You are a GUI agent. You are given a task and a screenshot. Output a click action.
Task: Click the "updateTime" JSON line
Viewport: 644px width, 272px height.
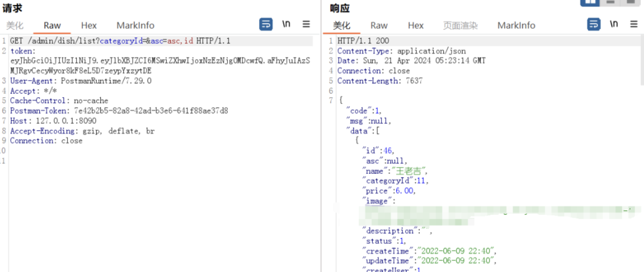[430, 261]
